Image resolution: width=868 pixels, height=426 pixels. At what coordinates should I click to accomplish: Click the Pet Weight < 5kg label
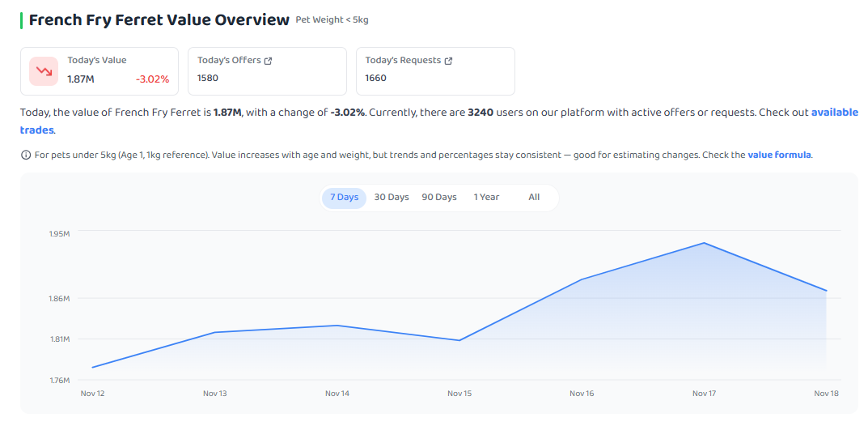pos(332,20)
